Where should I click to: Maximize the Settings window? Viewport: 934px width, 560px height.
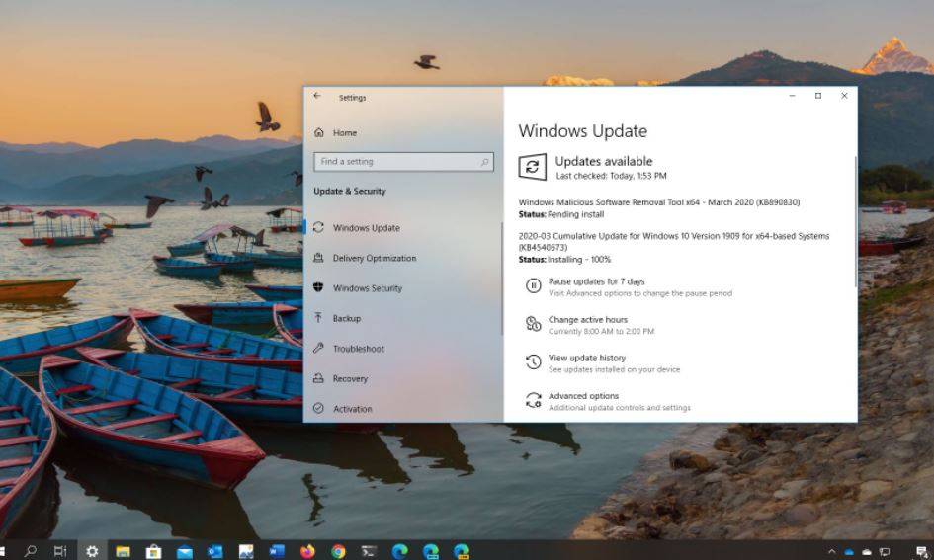pos(818,96)
